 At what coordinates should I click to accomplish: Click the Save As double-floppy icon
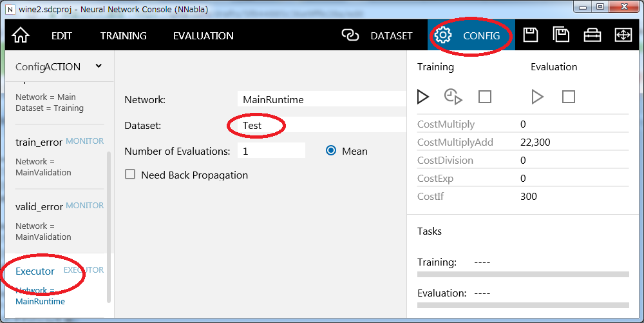tap(561, 35)
